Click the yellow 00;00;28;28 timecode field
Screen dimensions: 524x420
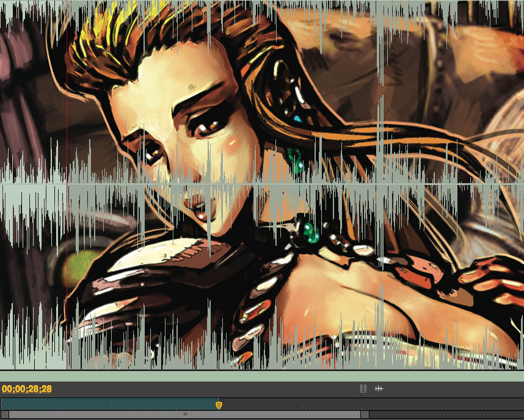click(x=26, y=389)
